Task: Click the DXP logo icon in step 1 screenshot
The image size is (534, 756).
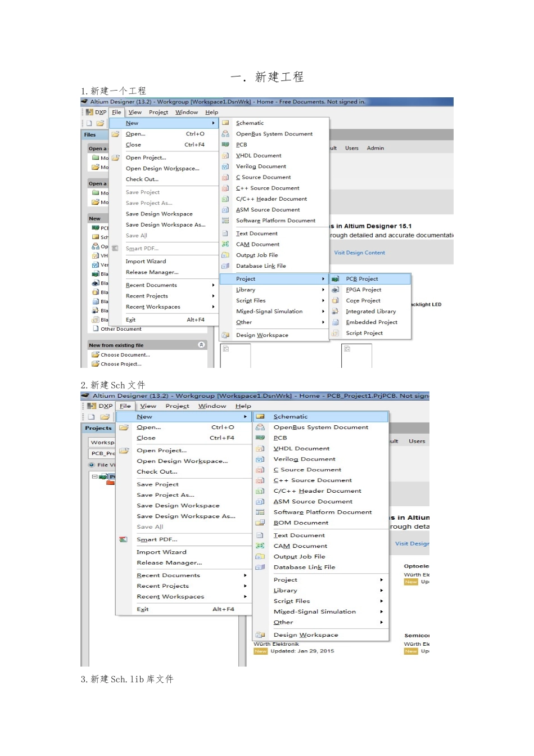Action: tap(89, 112)
